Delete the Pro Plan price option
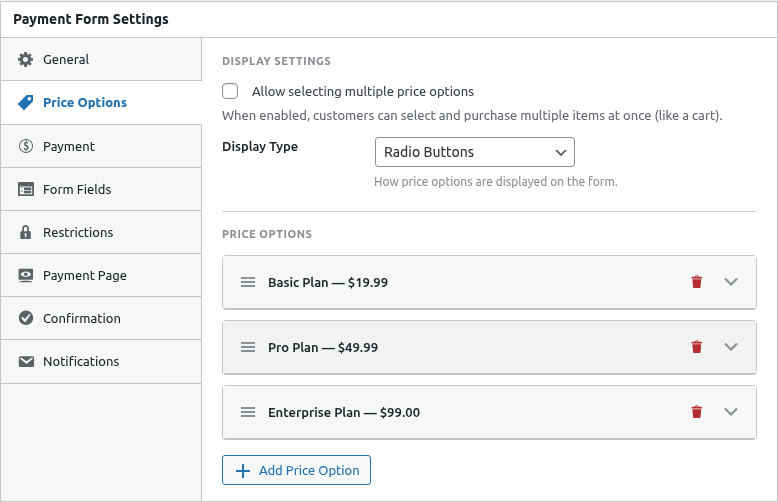Viewport: 778px width, 502px height. pos(697,347)
